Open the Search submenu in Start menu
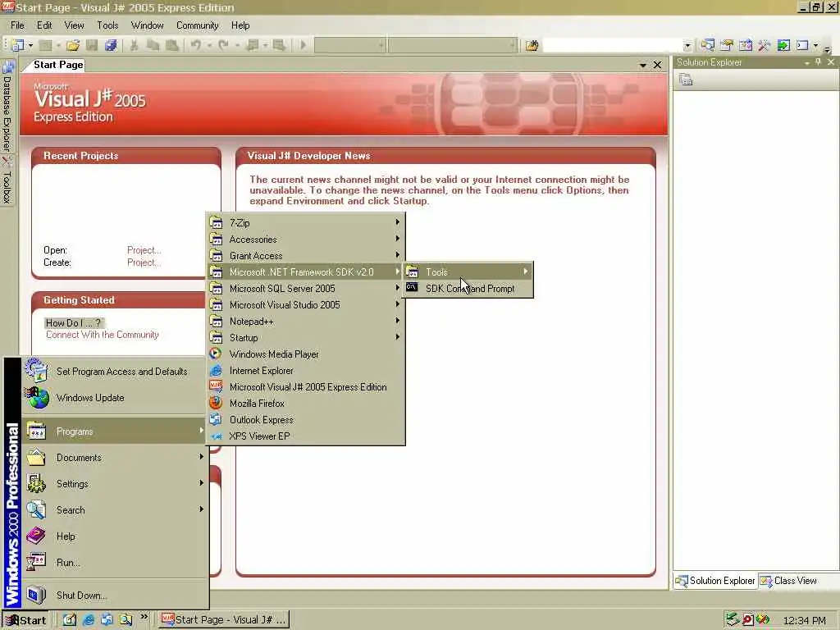 click(x=114, y=510)
